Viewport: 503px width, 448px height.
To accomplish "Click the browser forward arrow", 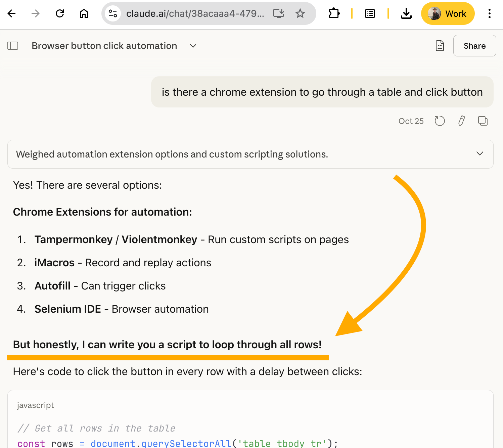I will point(36,13).
